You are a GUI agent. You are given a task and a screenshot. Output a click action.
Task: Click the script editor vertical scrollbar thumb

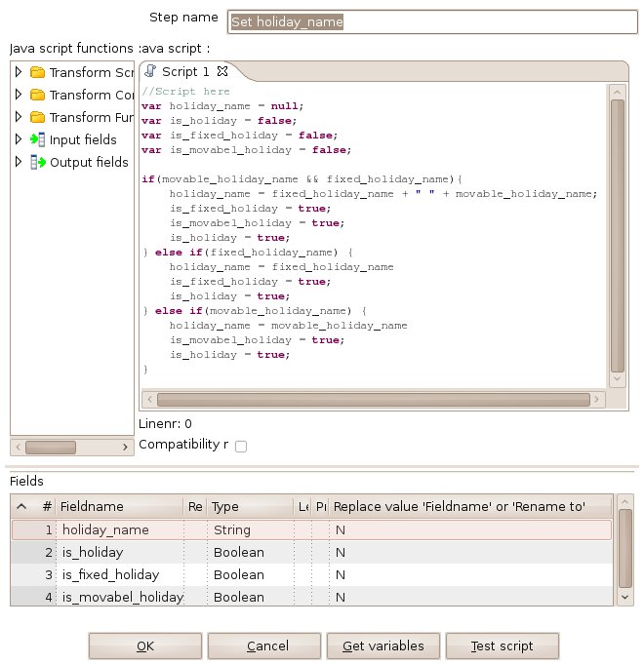coord(618,236)
